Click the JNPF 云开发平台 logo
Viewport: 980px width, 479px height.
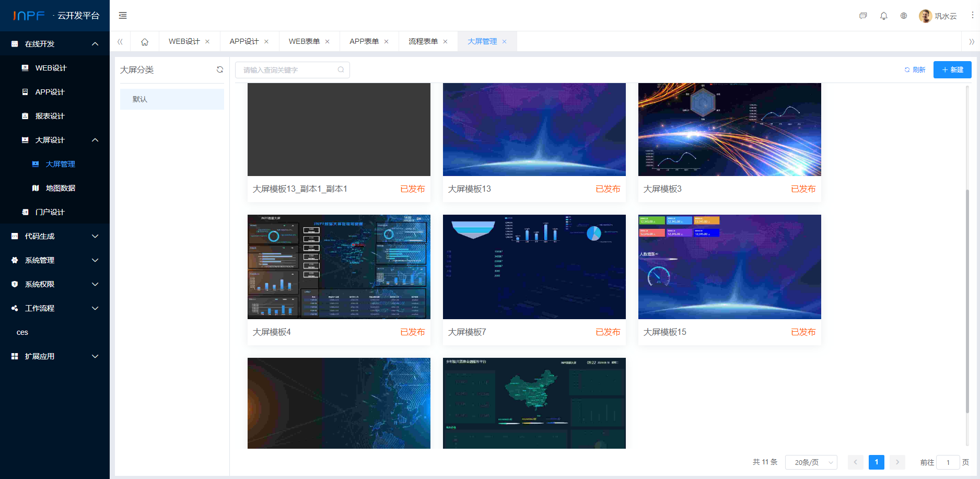click(x=55, y=16)
